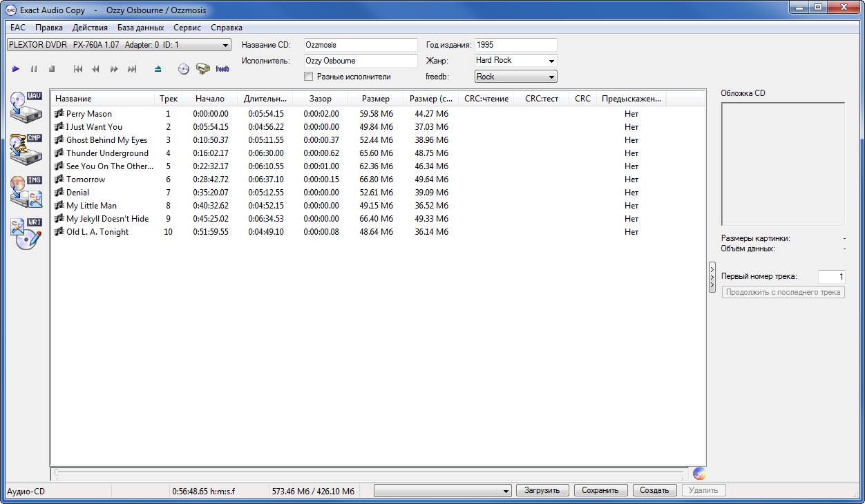Viewport: 865px width, 504px height.
Task: Click the Первый номер трека field
Action: coord(832,277)
